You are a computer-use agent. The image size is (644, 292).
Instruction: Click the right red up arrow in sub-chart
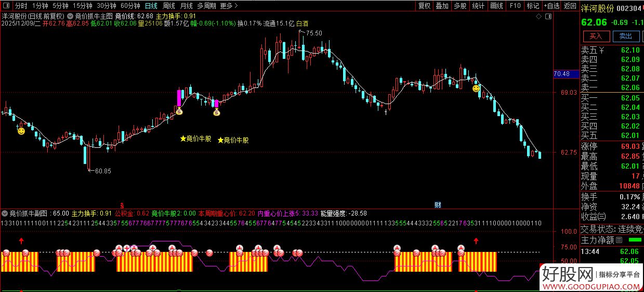(476, 241)
